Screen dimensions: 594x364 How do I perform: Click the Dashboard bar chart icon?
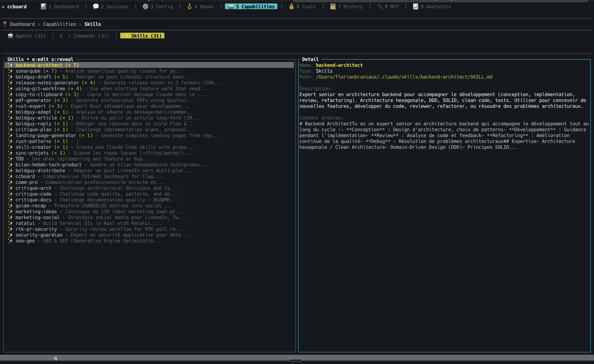43,7
